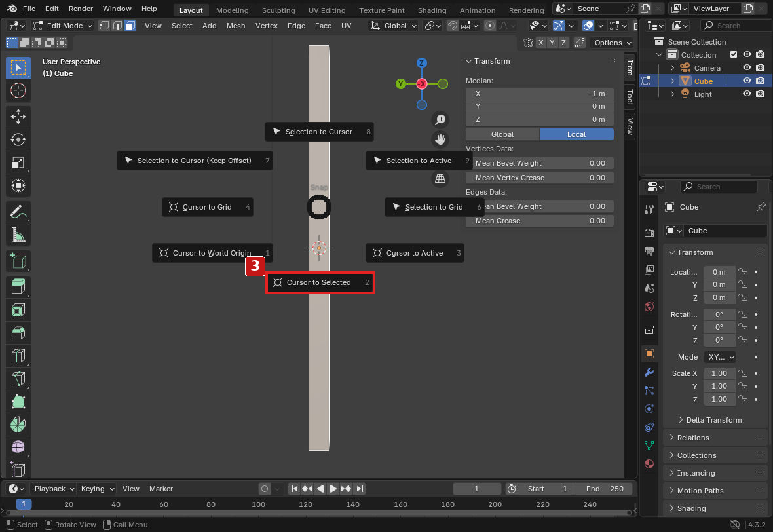Viewport: 773px width, 532px height.
Task: Select the Knife tool
Action: pos(18,379)
